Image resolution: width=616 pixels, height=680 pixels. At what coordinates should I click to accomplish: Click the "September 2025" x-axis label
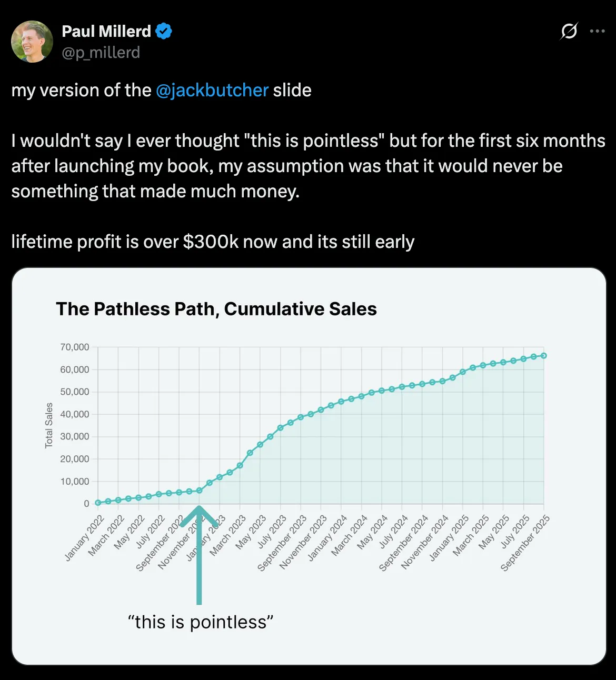(x=525, y=543)
